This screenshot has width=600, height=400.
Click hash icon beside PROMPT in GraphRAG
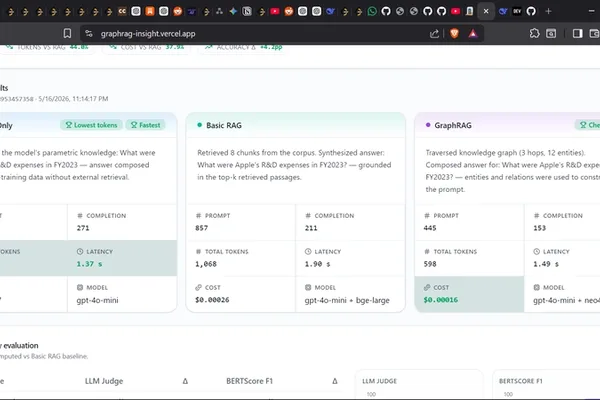pyautogui.click(x=427, y=216)
